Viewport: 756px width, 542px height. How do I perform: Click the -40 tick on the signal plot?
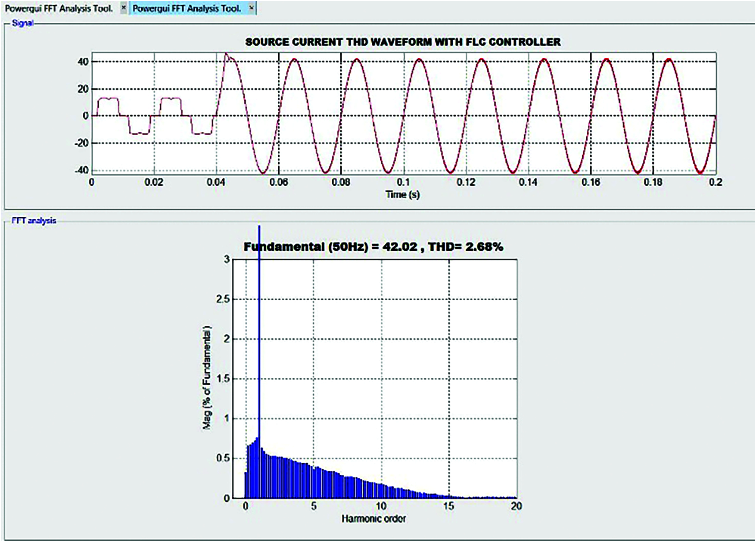coord(81,170)
